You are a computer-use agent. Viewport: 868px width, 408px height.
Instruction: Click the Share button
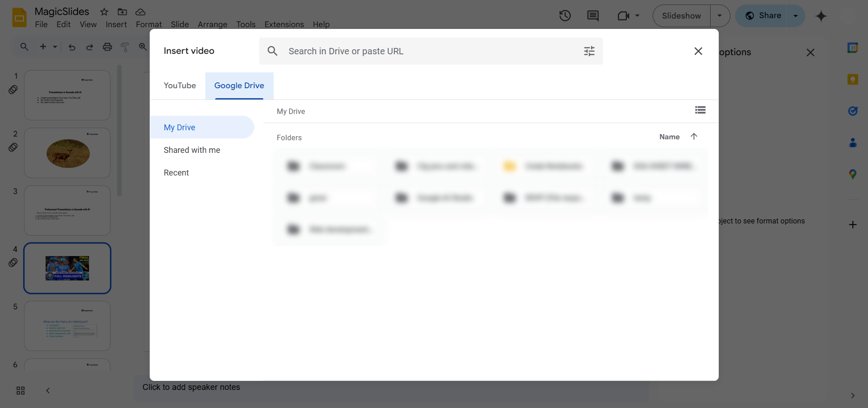762,16
